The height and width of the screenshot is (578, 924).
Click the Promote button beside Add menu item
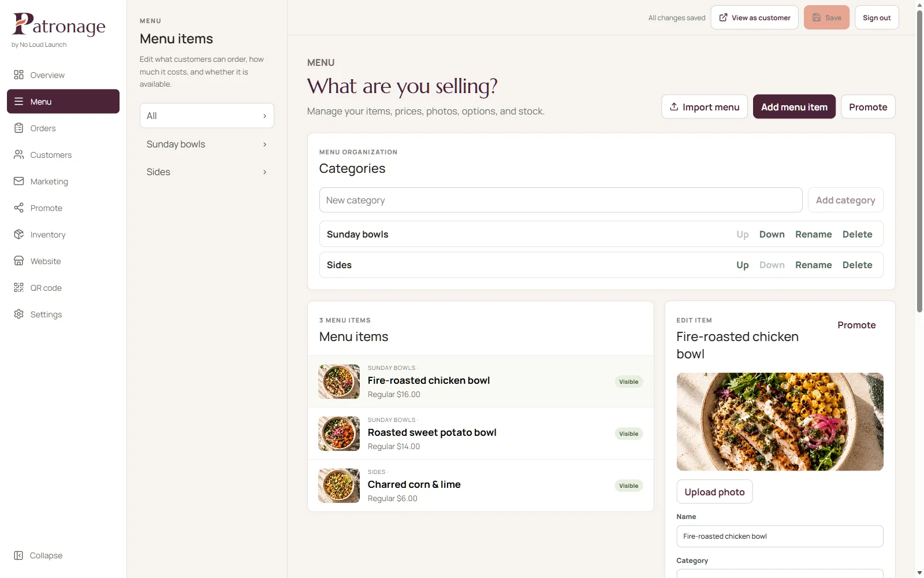pyautogui.click(x=868, y=107)
